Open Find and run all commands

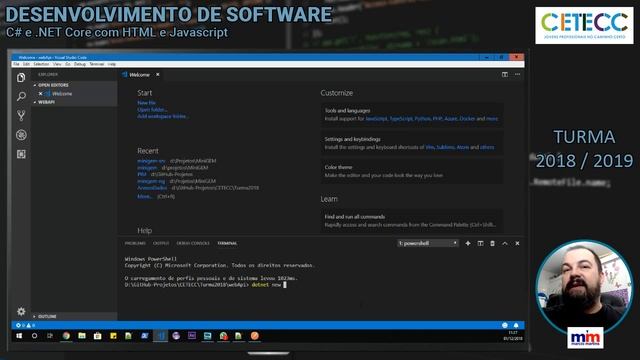411,221
